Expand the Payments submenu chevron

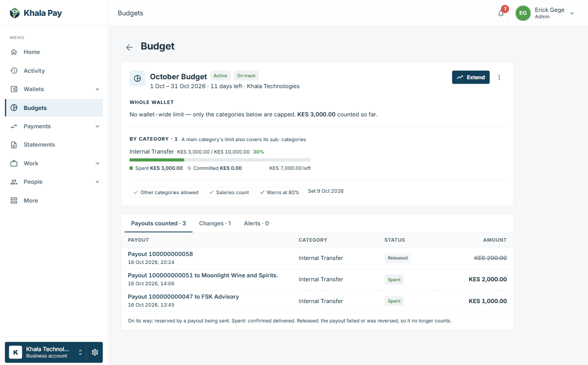tap(98, 126)
